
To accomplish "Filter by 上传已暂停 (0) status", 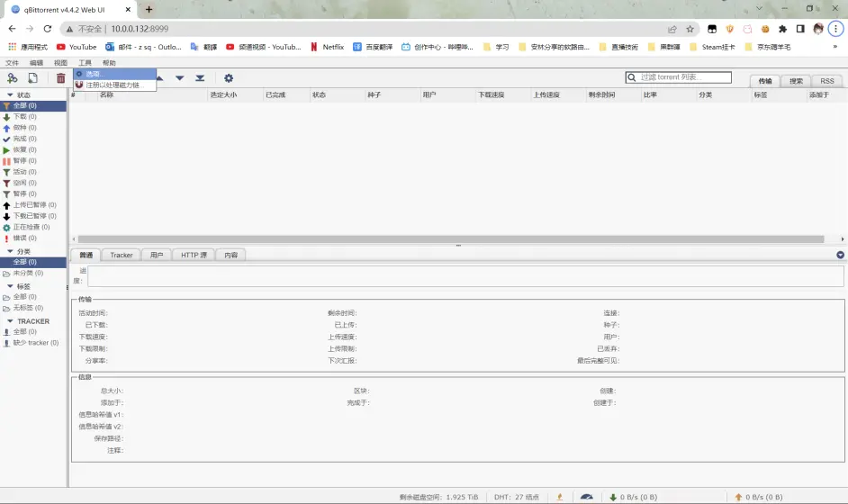I will tap(33, 205).
